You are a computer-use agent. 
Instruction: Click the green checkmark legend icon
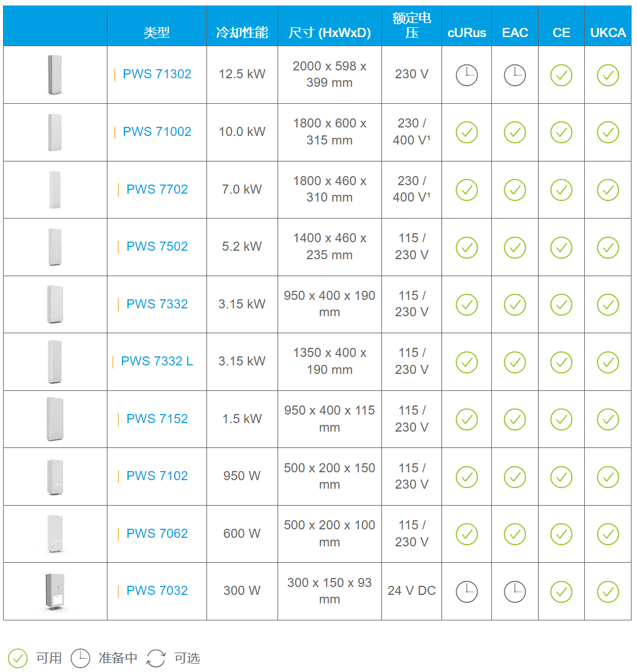(18, 658)
